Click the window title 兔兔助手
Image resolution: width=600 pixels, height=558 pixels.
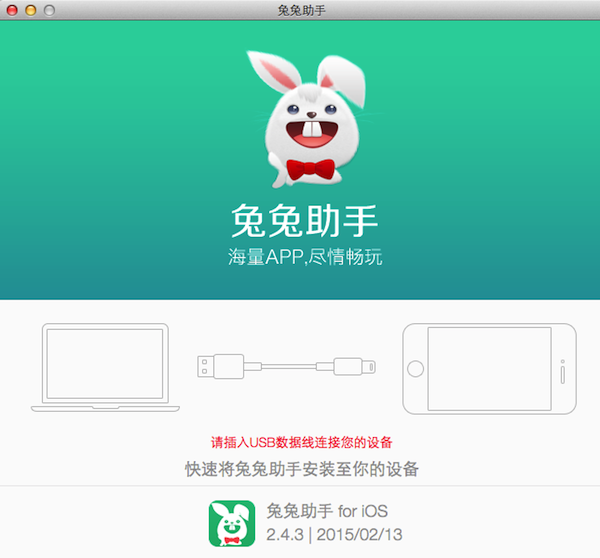tap(302, 10)
